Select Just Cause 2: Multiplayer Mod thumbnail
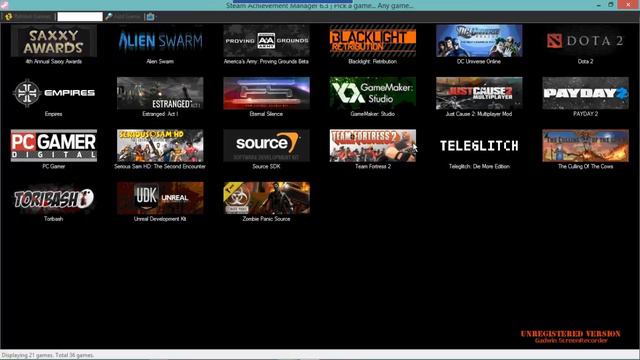Screen dimensions: 640x360 (479, 93)
